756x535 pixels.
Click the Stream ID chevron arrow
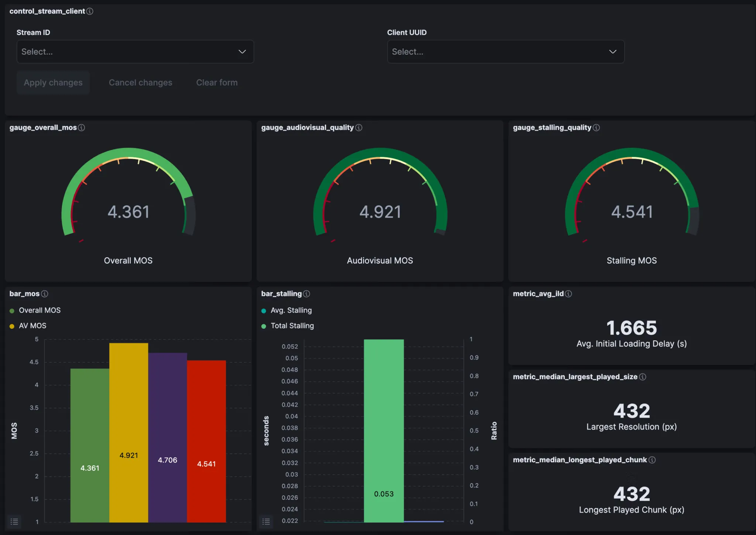click(242, 52)
